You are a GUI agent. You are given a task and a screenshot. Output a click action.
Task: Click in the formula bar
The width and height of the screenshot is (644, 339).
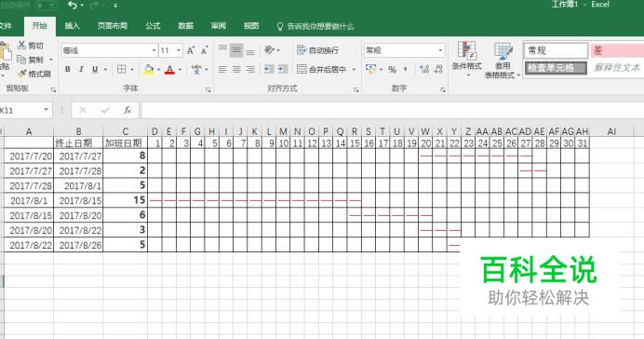(393, 110)
